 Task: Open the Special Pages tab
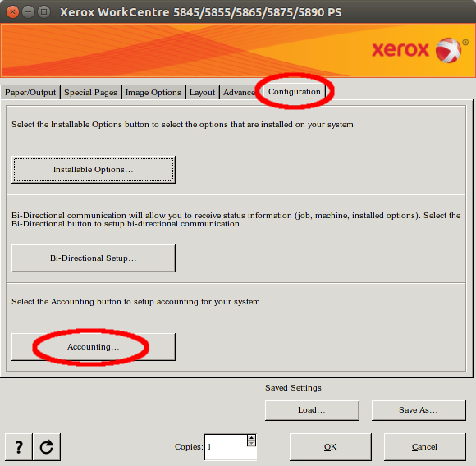point(90,92)
